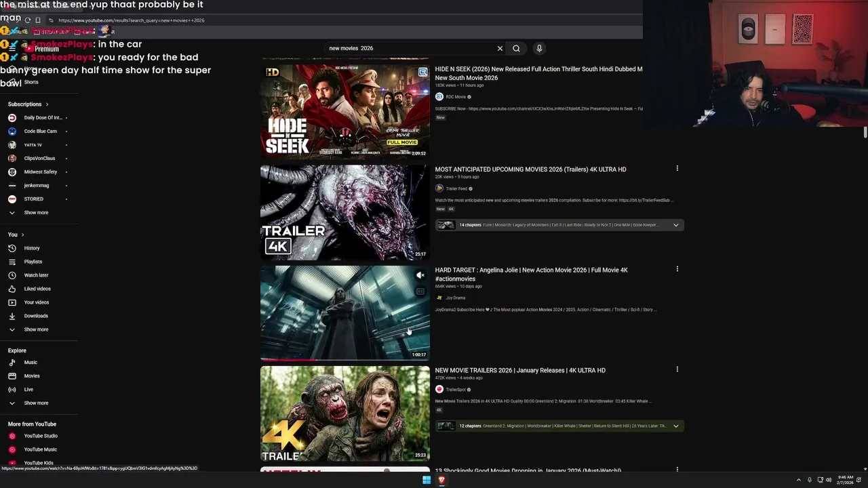The height and width of the screenshot is (488, 868).
Task: Open MOST ANTICIPATED UPCOMING MOVIES 2026 title
Action: point(530,169)
